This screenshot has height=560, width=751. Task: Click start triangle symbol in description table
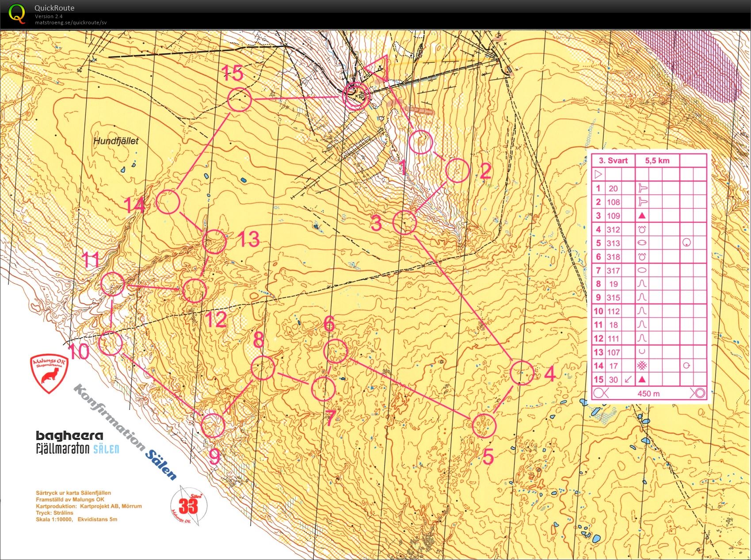(x=599, y=174)
